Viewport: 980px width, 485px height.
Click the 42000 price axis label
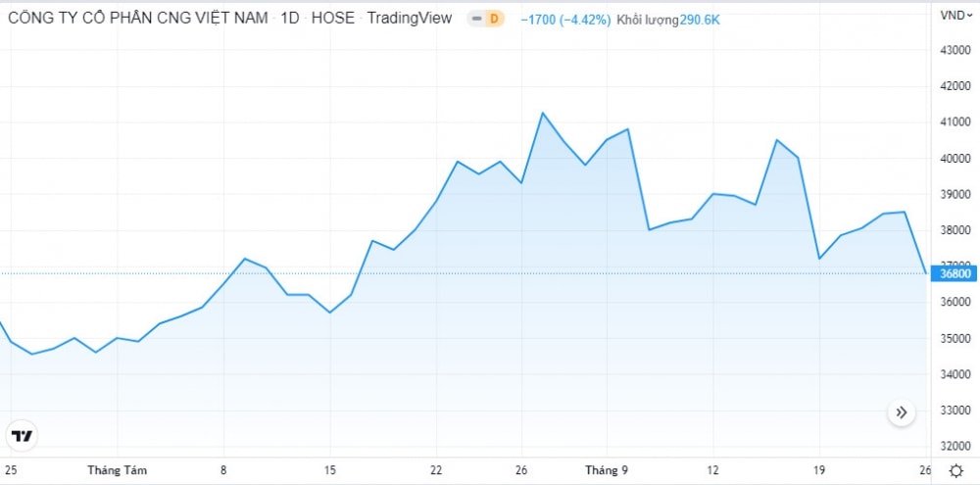click(x=955, y=85)
